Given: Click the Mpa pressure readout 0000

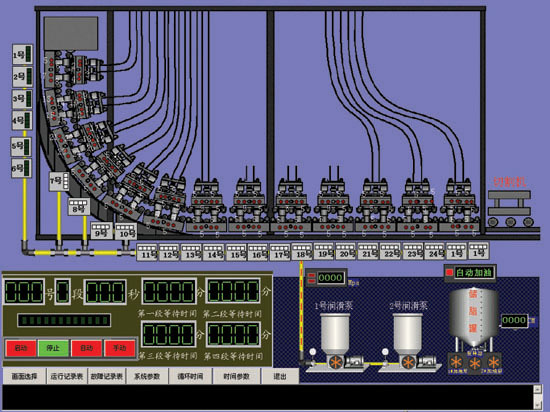Looking at the screenshot, I should (x=330, y=278).
